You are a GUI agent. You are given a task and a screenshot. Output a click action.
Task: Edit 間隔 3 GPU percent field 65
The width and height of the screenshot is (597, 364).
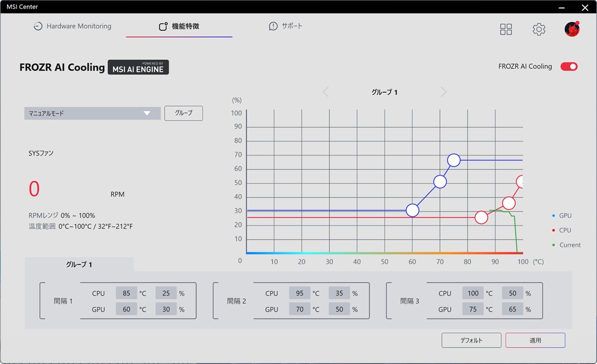tap(512, 309)
